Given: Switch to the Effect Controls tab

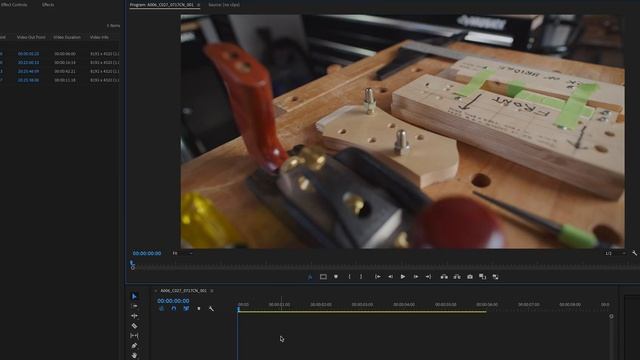Looking at the screenshot, I should (13, 4).
